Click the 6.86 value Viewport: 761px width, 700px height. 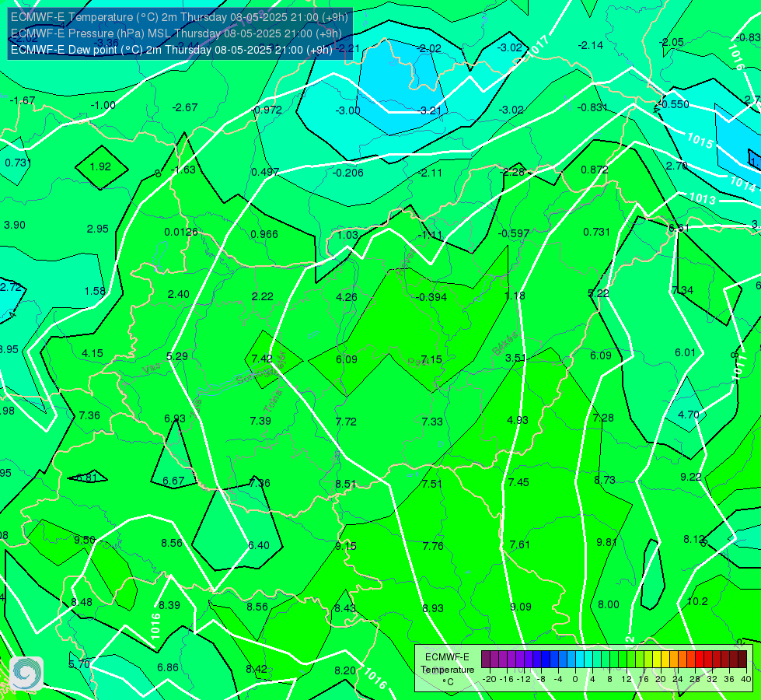(168, 667)
